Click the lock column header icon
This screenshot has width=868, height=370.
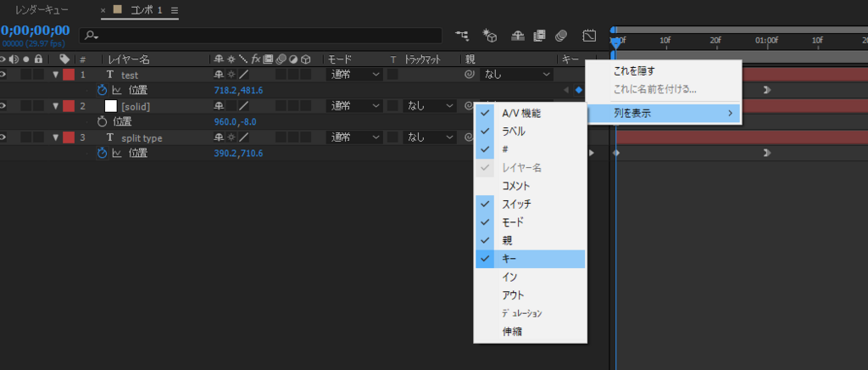38,59
